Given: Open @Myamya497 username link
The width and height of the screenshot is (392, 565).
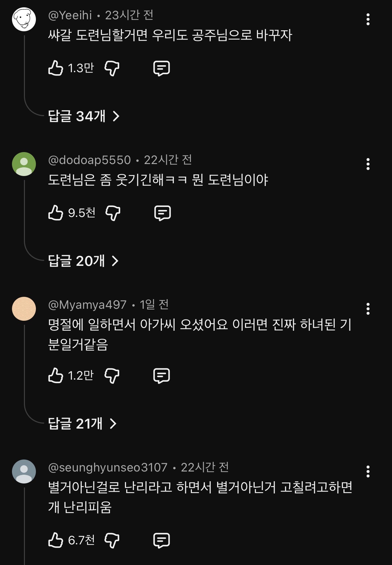Looking at the screenshot, I should [87, 305].
